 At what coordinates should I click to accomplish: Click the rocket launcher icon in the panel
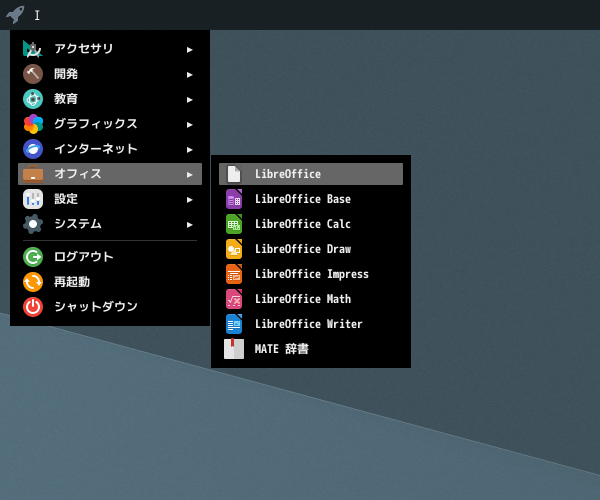point(15,15)
